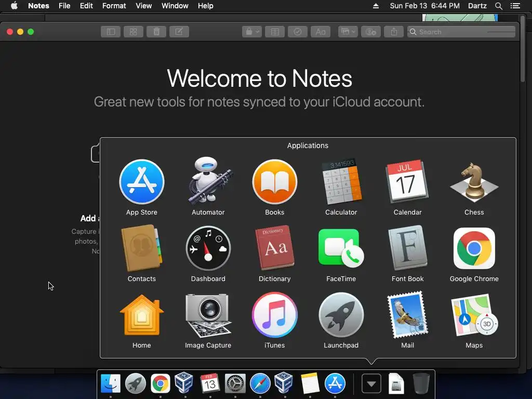Insert a table via toolbar button

click(275, 32)
